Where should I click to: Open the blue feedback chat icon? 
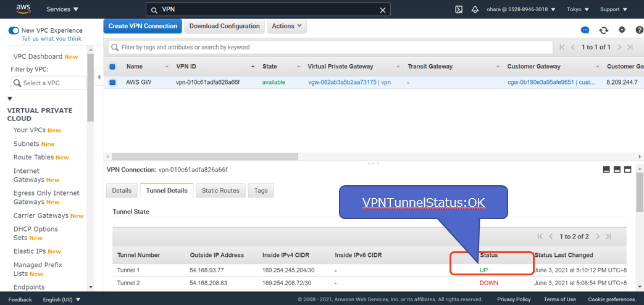[x=585, y=30]
